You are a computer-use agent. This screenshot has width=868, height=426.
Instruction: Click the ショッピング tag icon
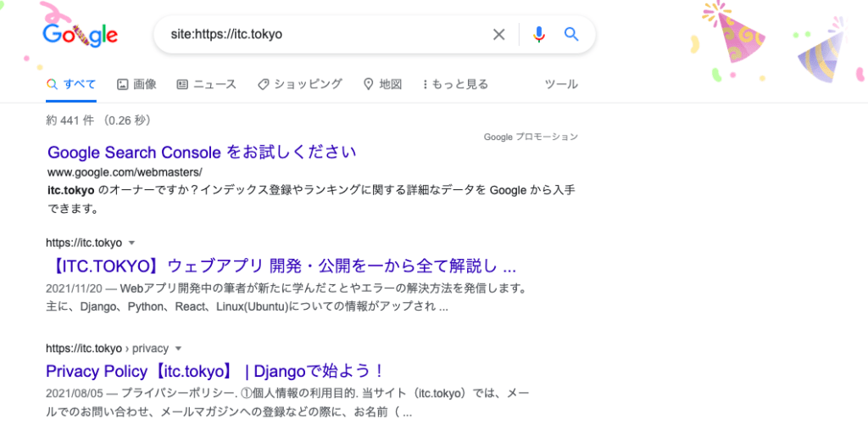click(264, 84)
